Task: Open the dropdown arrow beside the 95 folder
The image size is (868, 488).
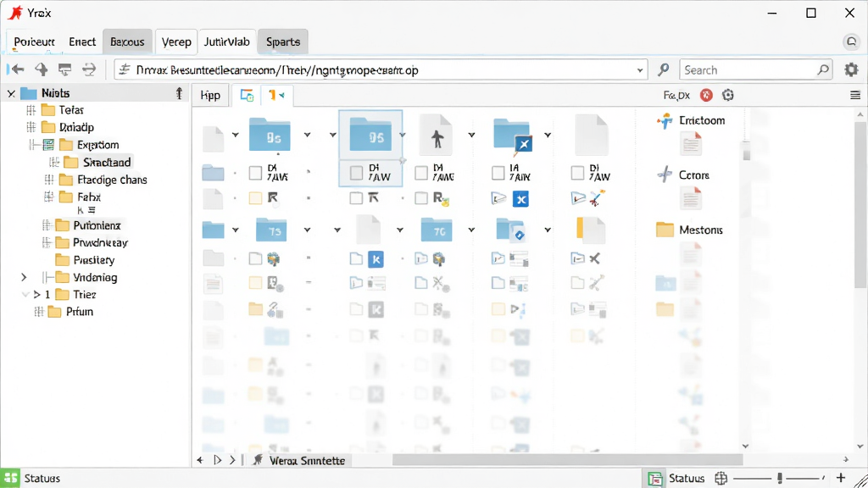Action: click(x=403, y=135)
